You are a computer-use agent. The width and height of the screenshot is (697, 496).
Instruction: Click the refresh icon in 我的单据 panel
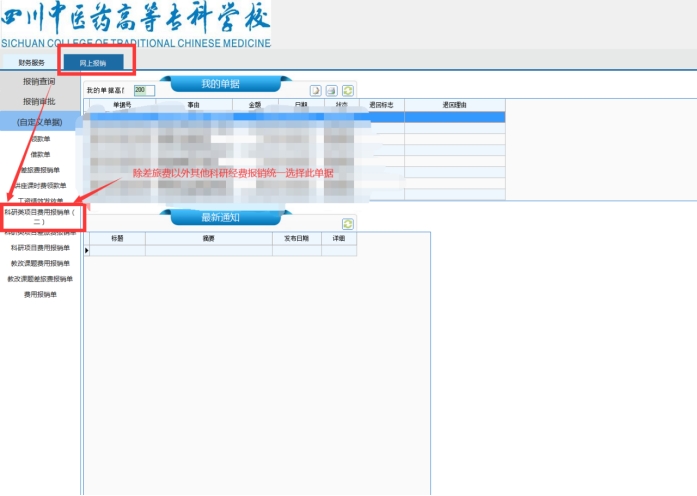(348, 90)
